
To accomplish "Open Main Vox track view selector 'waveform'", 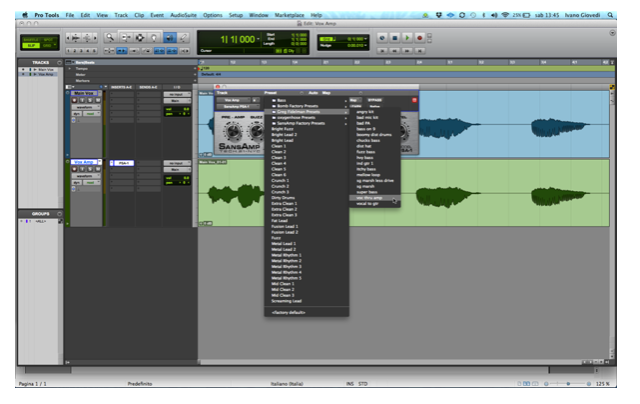I will point(86,107).
